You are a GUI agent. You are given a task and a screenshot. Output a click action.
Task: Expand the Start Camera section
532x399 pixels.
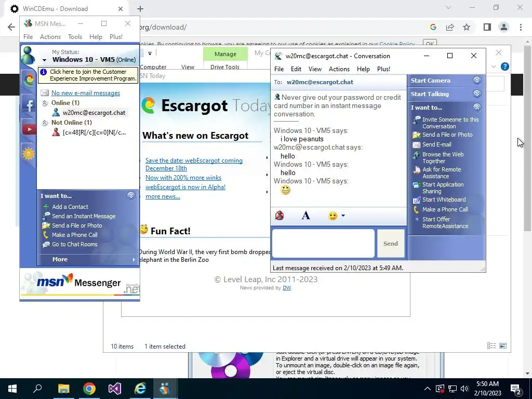(477, 80)
